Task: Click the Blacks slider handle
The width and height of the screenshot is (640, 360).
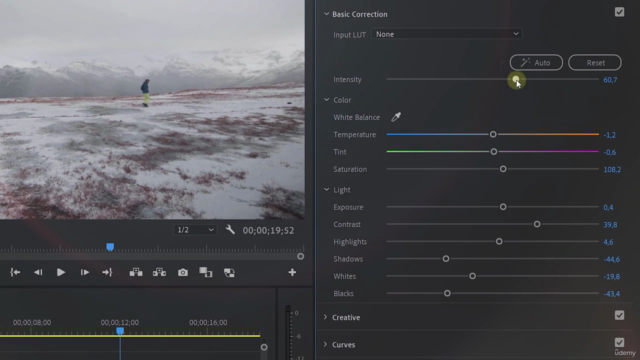Action: pyautogui.click(x=447, y=293)
